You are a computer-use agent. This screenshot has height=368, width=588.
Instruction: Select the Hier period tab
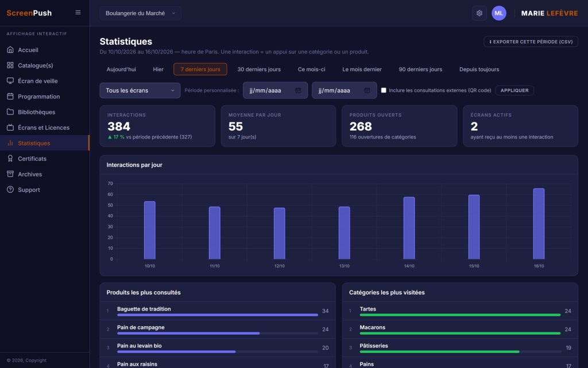(158, 69)
